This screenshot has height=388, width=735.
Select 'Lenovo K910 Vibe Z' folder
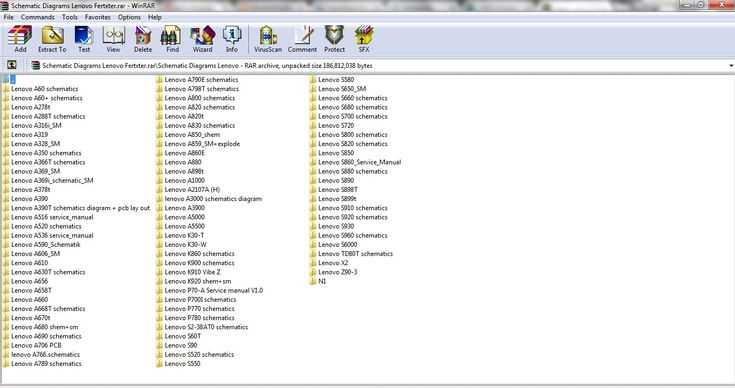[x=188, y=272]
